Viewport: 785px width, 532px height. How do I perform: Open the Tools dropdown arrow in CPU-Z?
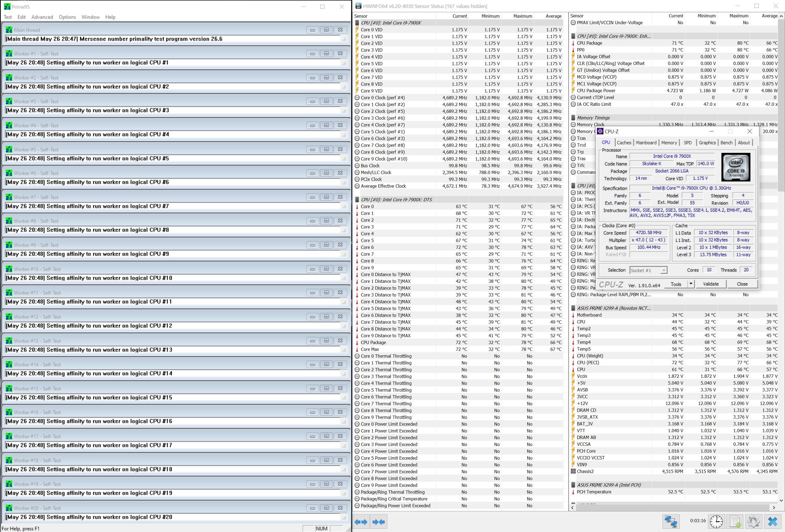coord(691,284)
